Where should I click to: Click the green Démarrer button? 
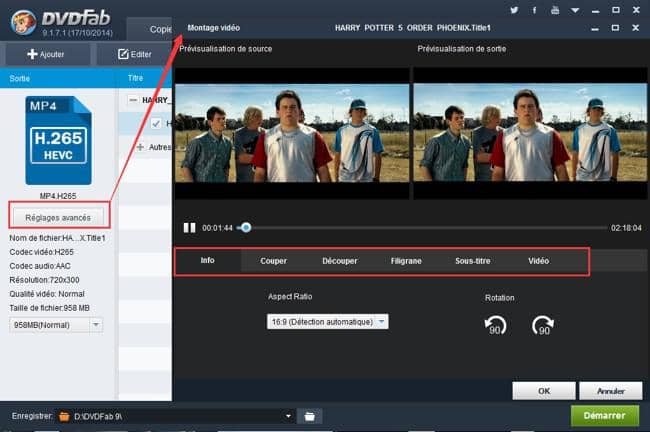tap(604, 415)
